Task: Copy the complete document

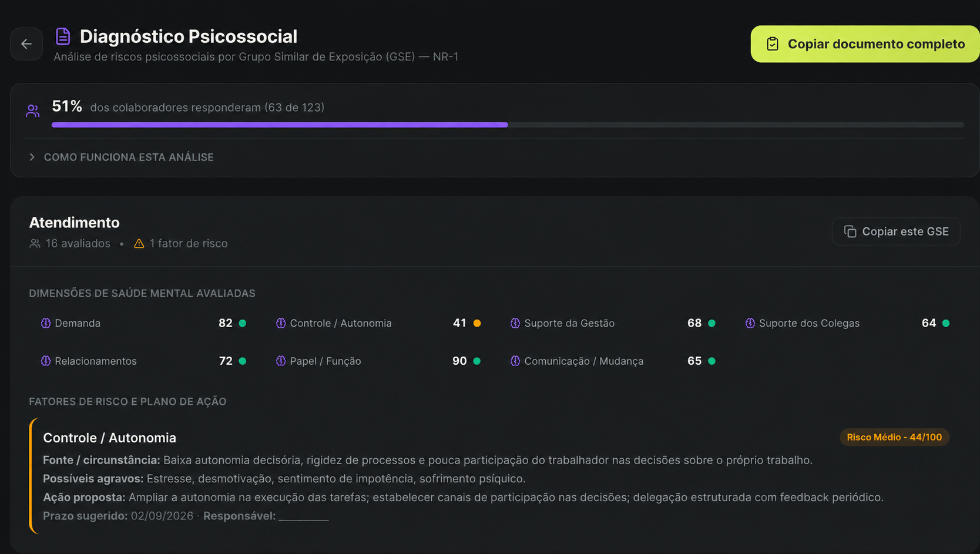Action: pos(865,44)
